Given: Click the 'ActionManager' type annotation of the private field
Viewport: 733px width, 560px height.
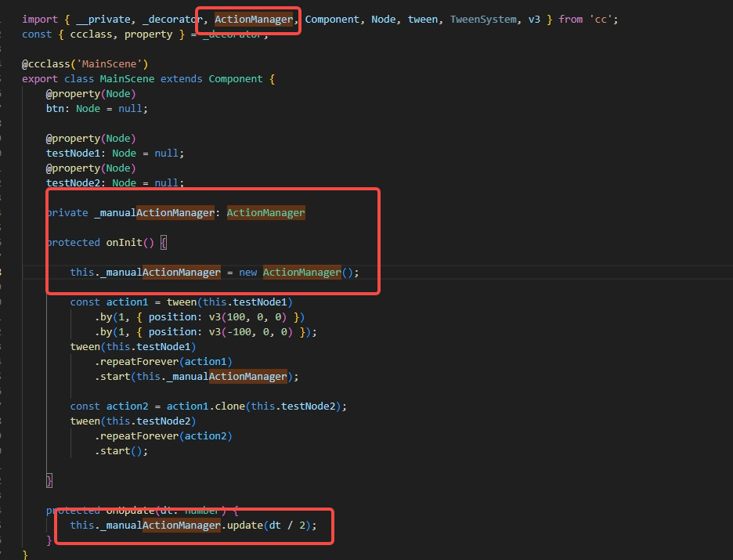Looking at the screenshot, I should (x=266, y=213).
